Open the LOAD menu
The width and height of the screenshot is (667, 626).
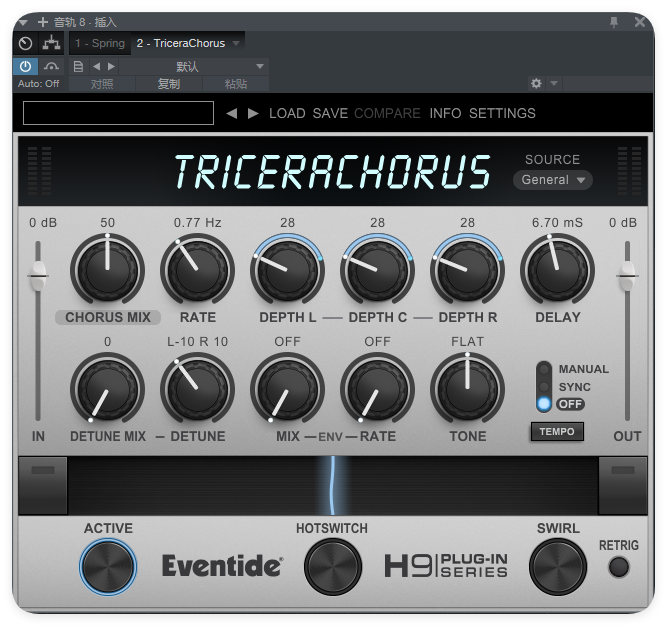pos(287,114)
